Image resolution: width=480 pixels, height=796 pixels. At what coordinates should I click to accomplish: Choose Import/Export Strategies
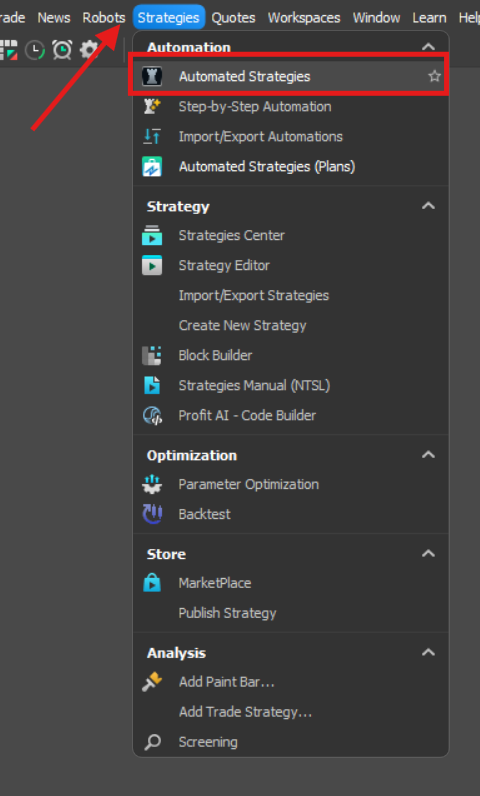(291, 295)
